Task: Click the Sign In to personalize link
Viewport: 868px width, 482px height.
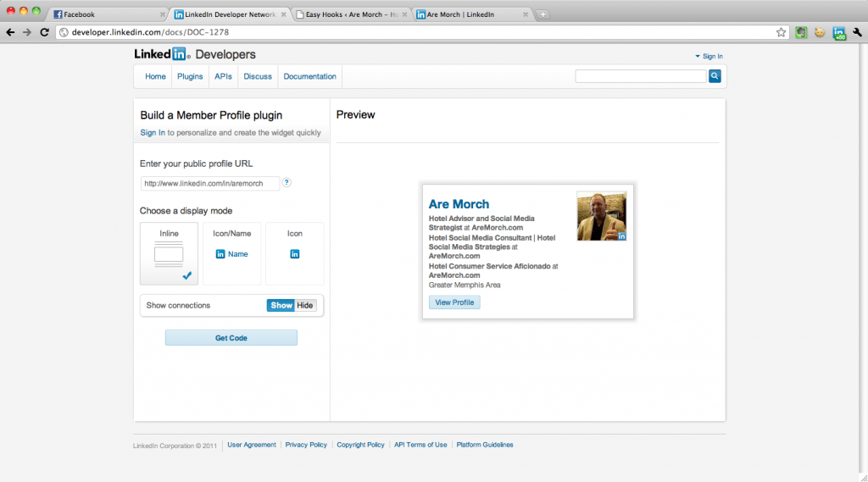Action: tap(153, 133)
